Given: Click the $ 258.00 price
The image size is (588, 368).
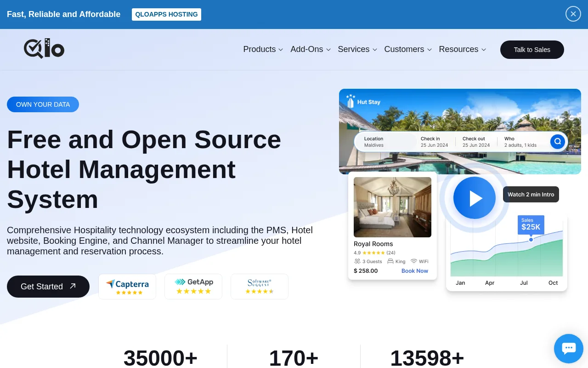Looking at the screenshot, I should click(x=366, y=271).
